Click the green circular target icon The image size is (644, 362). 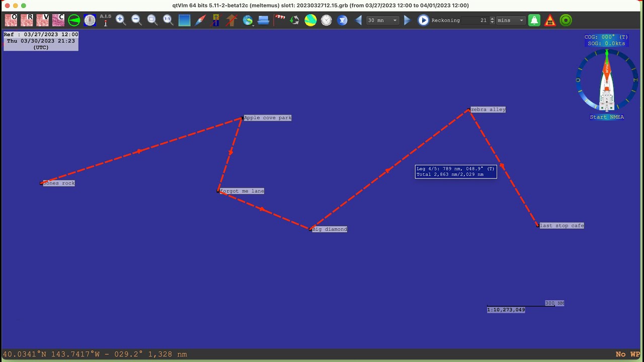(566, 20)
